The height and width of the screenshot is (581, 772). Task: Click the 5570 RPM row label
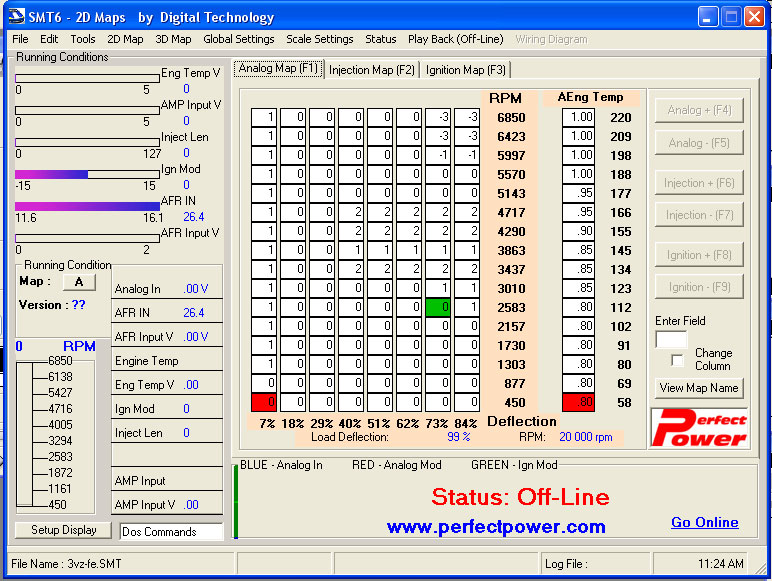511,174
